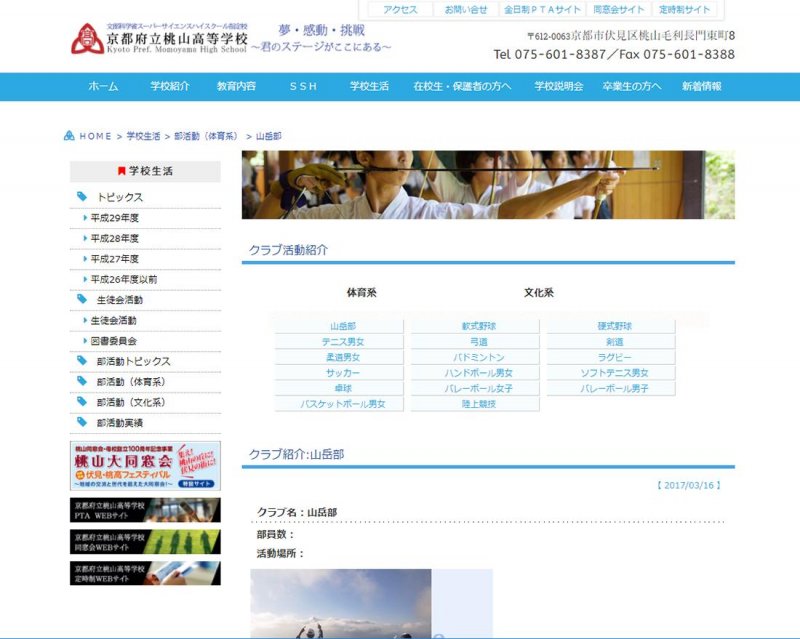
Task: Expand the 平成28年度 sidebar item
Action: tap(85, 238)
